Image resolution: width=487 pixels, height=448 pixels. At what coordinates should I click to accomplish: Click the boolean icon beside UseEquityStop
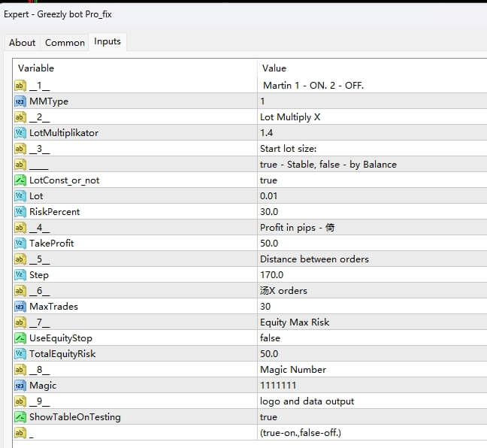point(20,338)
